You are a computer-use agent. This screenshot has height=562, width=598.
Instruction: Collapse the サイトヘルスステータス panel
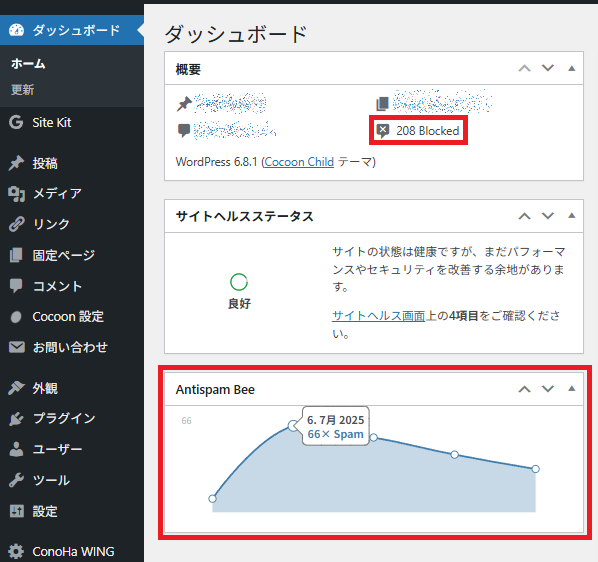coord(571,216)
